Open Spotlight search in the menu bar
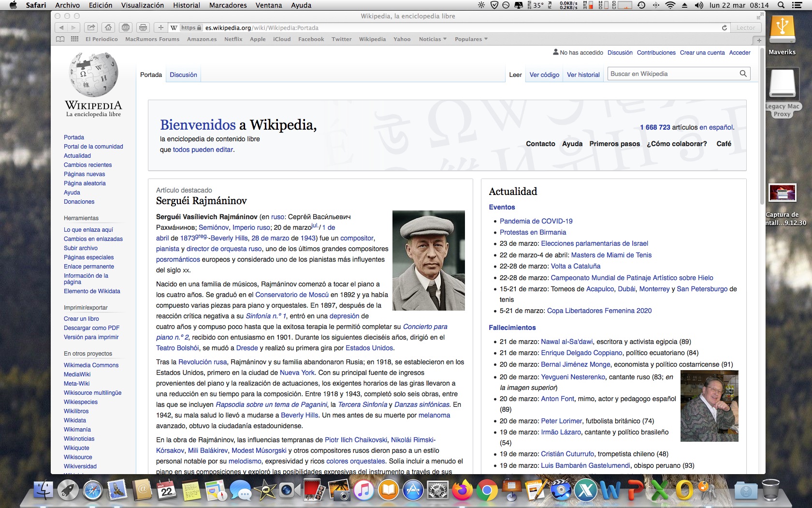 [x=781, y=5]
